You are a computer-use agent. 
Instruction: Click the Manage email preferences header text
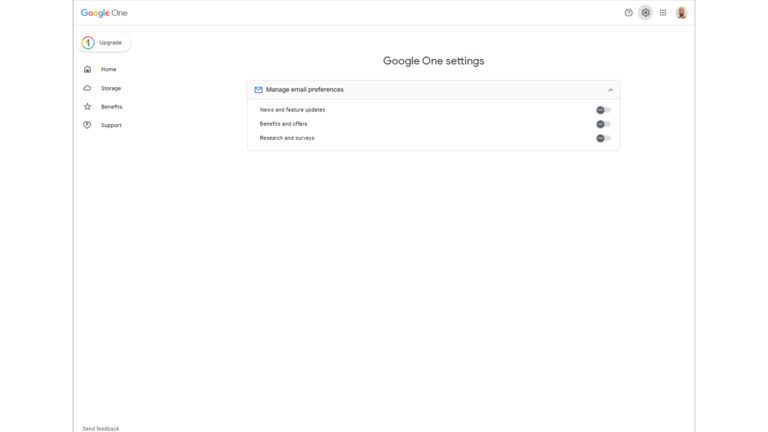coord(305,90)
